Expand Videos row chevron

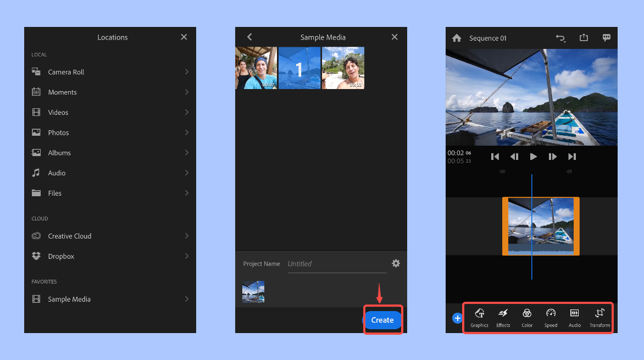click(186, 112)
